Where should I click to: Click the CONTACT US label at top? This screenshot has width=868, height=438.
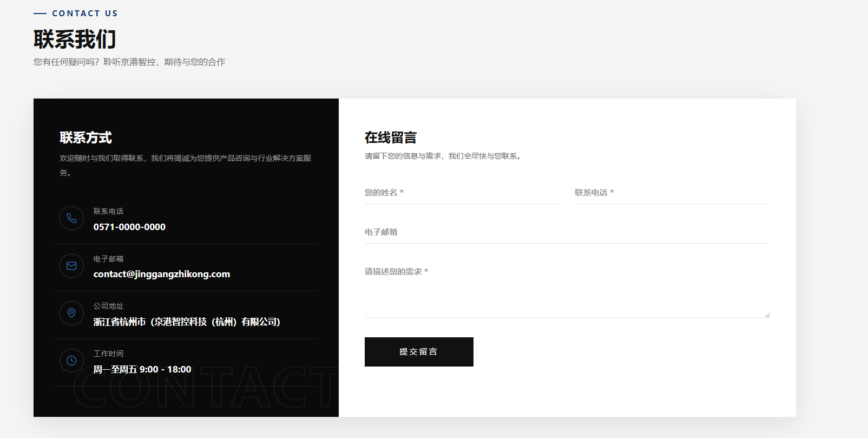point(85,14)
